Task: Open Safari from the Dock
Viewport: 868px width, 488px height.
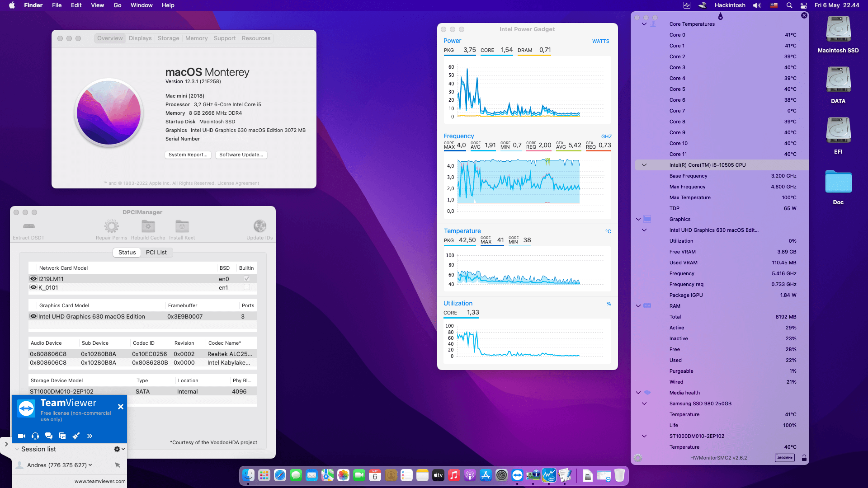Action: (280, 475)
